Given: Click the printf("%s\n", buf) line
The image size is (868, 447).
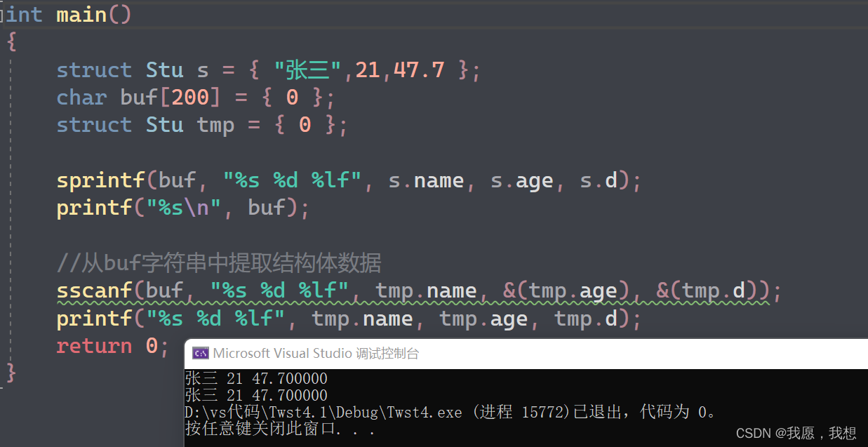Looking at the screenshot, I should tap(183, 208).
